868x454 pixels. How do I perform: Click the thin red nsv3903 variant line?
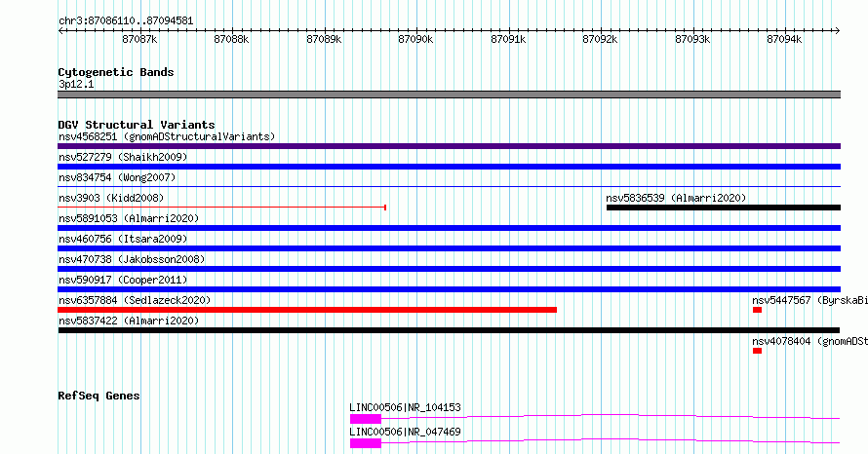click(x=221, y=208)
